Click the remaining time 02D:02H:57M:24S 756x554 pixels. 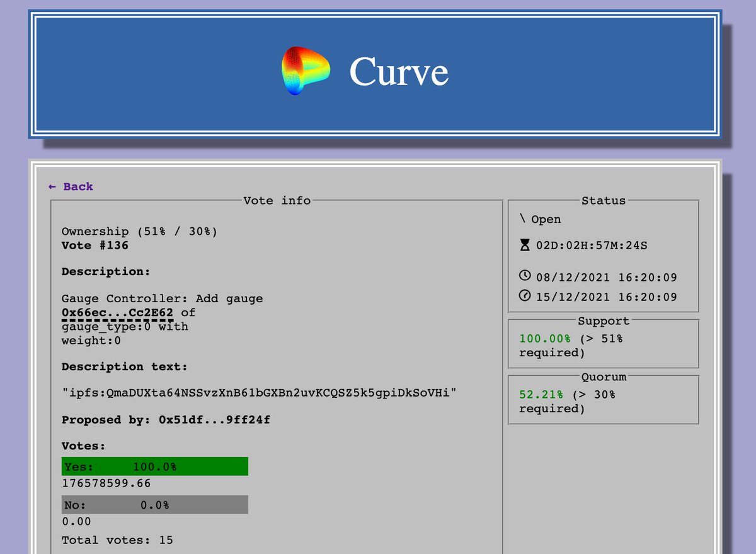592,246
